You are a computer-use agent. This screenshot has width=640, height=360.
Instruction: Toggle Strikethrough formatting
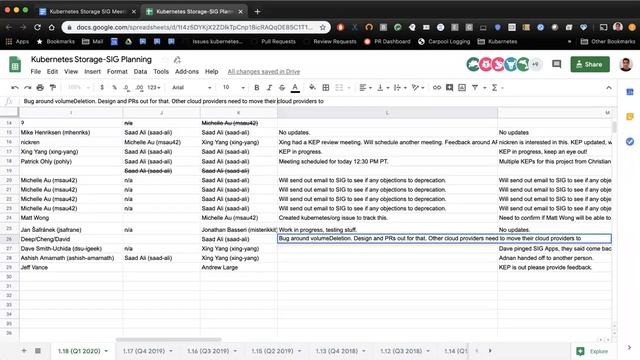pyautogui.click(x=282, y=87)
